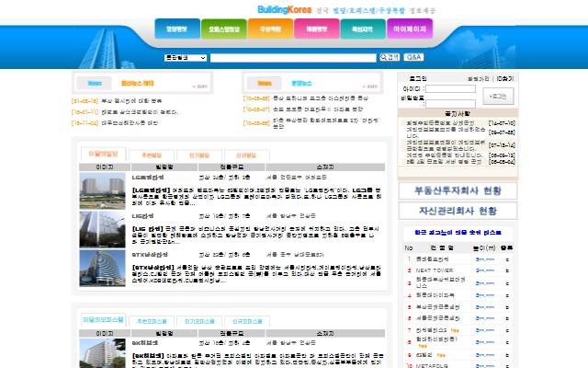Screen dimensions: 588x368
Task: Focus the 비밀번호 password input field
Action: [x=450, y=103]
